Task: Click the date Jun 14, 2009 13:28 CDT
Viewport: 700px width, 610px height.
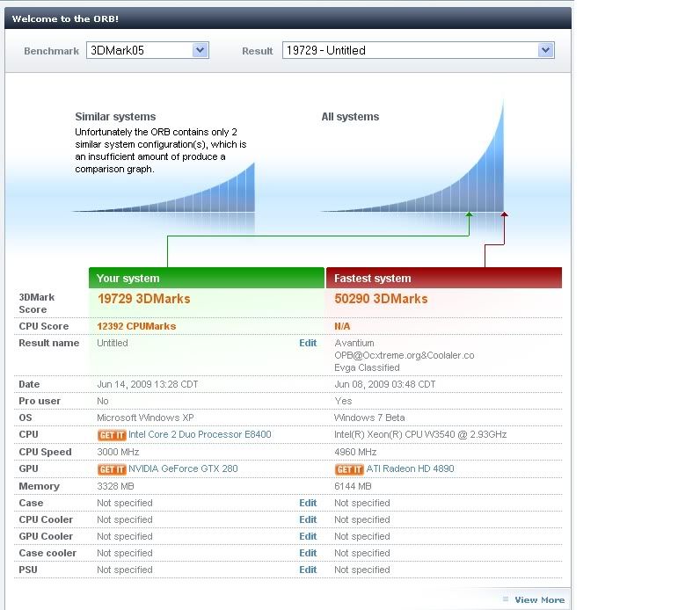Action: (x=148, y=384)
